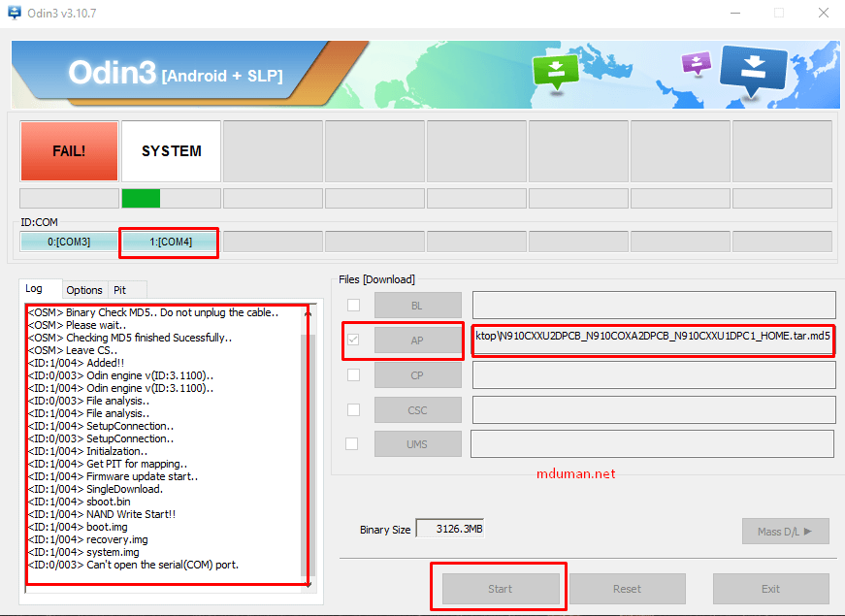Click the log scrollbar down arrow
The width and height of the screenshot is (845, 616).
pyautogui.click(x=308, y=584)
